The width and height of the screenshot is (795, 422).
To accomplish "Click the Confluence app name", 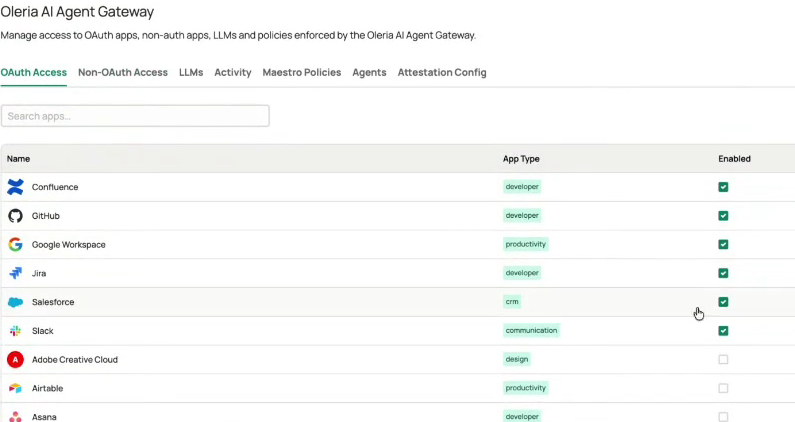I will [55, 187].
